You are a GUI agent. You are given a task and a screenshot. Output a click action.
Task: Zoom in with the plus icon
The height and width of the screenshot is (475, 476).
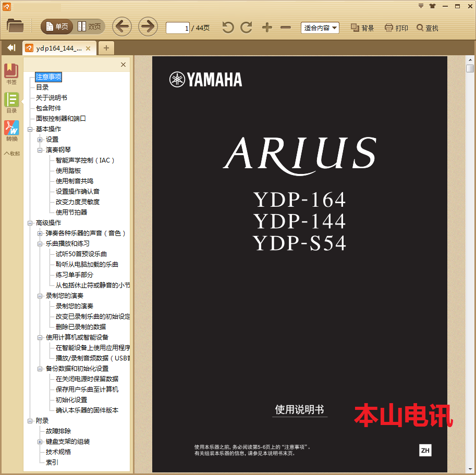pyautogui.click(x=267, y=28)
